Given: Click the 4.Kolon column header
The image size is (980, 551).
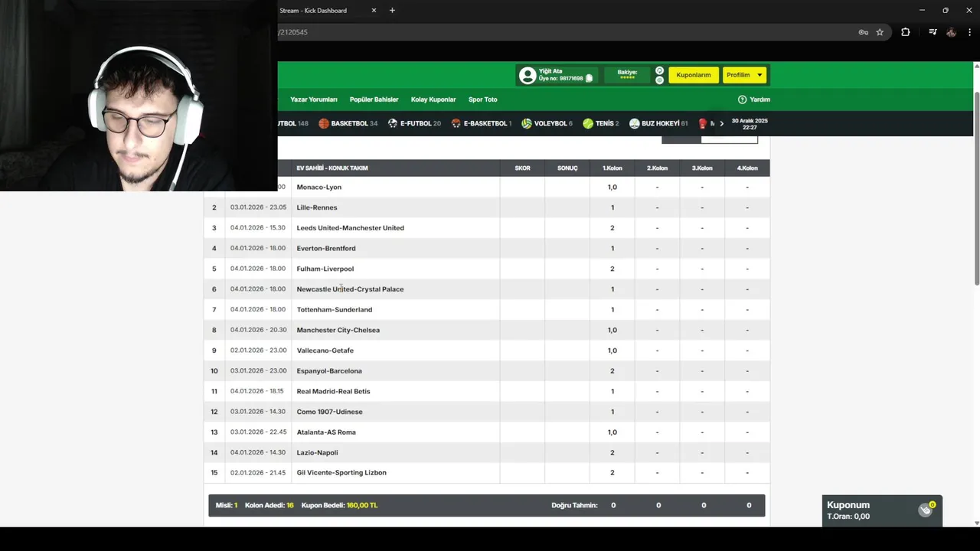Looking at the screenshot, I should click(747, 168).
